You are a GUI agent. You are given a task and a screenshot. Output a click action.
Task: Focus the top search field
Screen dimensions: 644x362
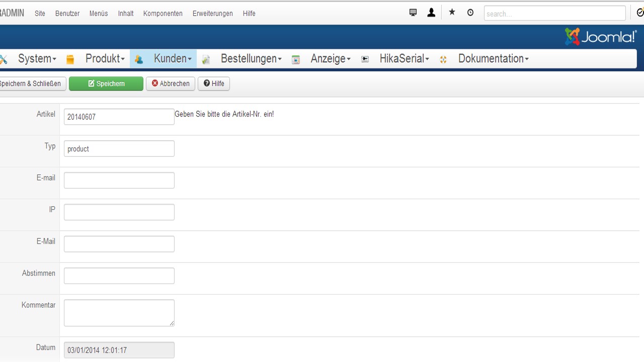pos(555,14)
